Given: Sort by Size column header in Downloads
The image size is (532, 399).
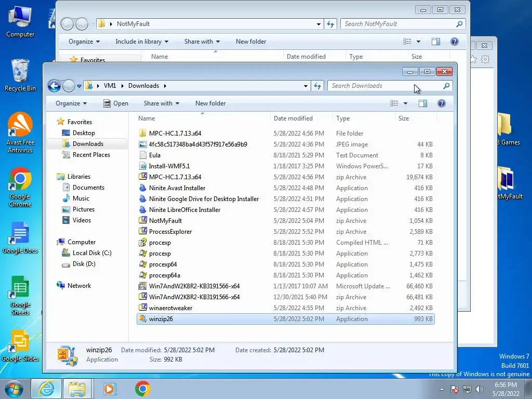Looking at the screenshot, I should 416,118.
